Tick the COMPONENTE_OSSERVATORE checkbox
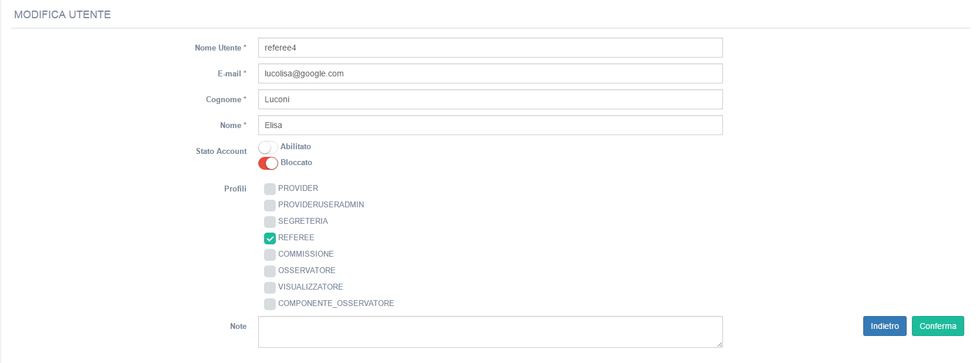 click(x=270, y=304)
